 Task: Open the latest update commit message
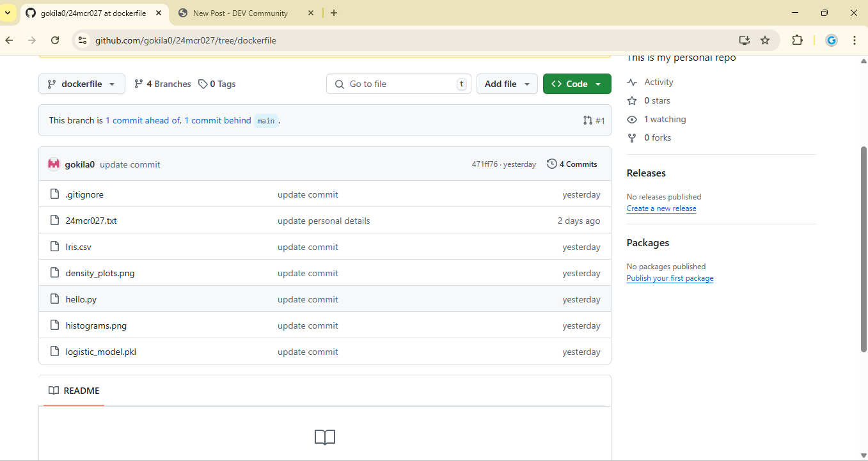click(130, 164)
